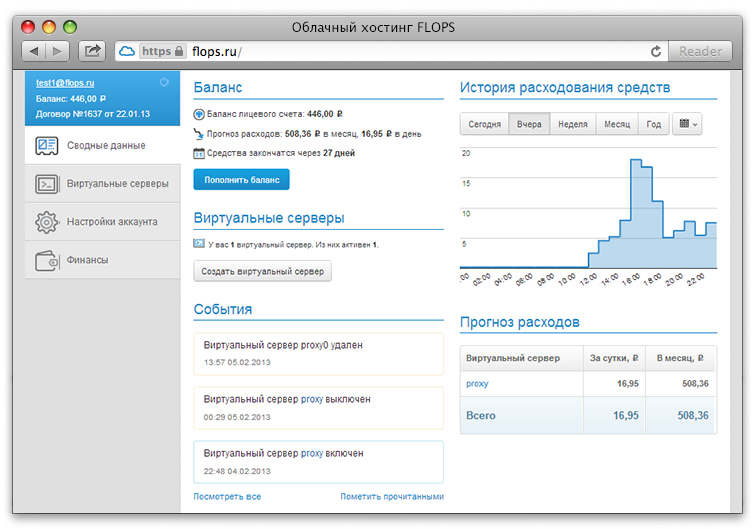Click the Финансы wallet icon
Screen dimensions: 756x529
[47, 260]
